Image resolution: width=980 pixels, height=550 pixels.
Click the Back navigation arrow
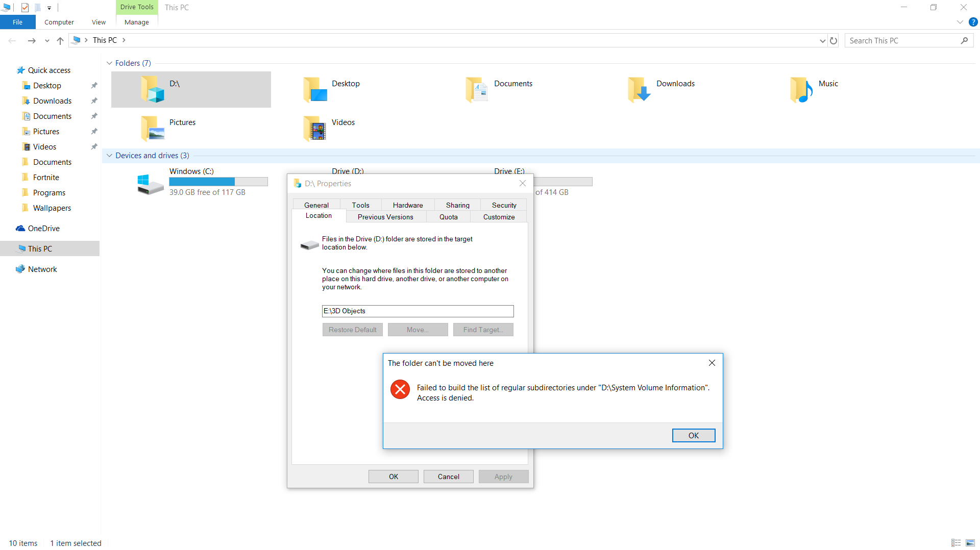12,40
